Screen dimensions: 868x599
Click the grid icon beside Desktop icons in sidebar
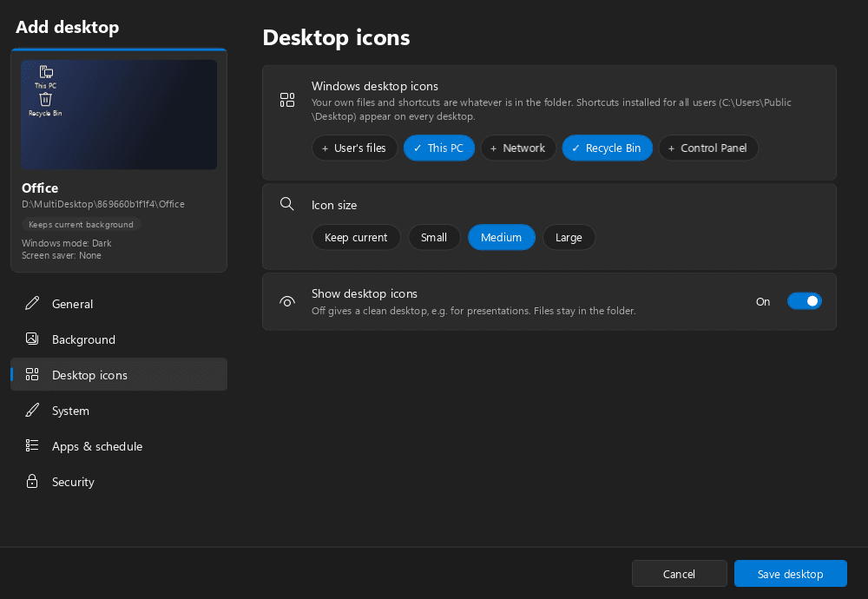[x=32, y=375]
